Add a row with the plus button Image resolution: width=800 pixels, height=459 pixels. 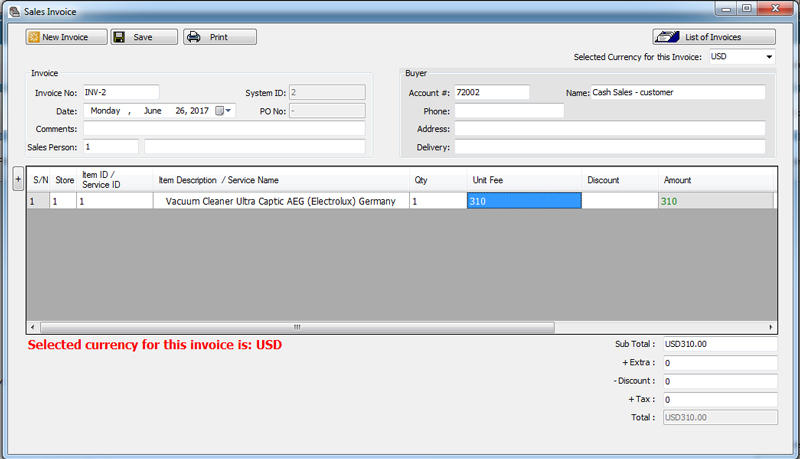(x=18, y=179)
